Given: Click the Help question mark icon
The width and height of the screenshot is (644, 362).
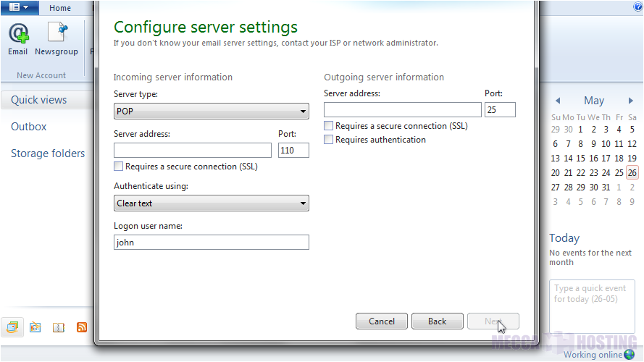Looking at the screenshot, I should tap(638, 7).
